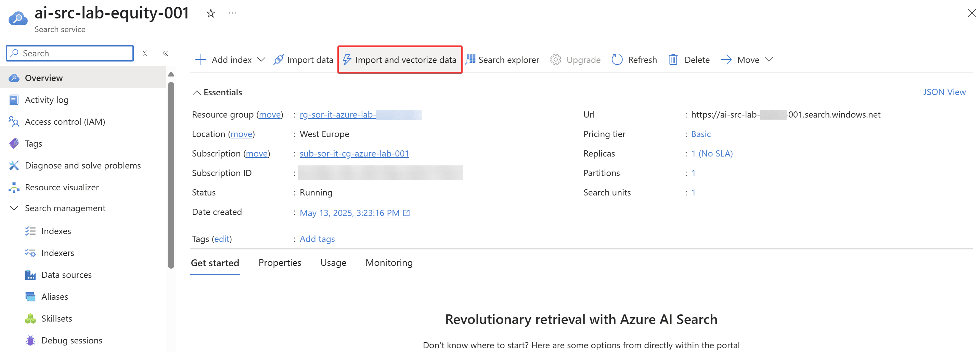Image resolution: width=980 pixels, height=352 pixels.
Task: Switch to the Get started tab
Action: pyautogui.click(x=215, y=263)
